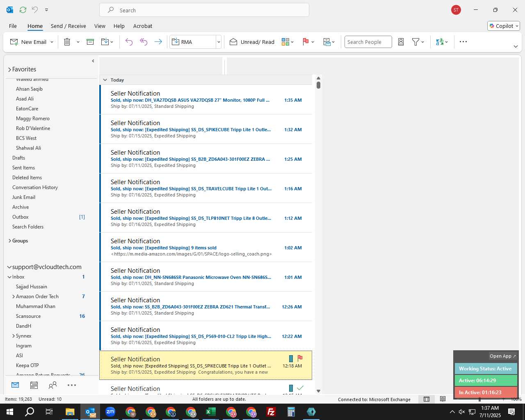Screen dimensions: 525x420
Task: Collapse the folder pane arrow
Action: tap(93, 61)
